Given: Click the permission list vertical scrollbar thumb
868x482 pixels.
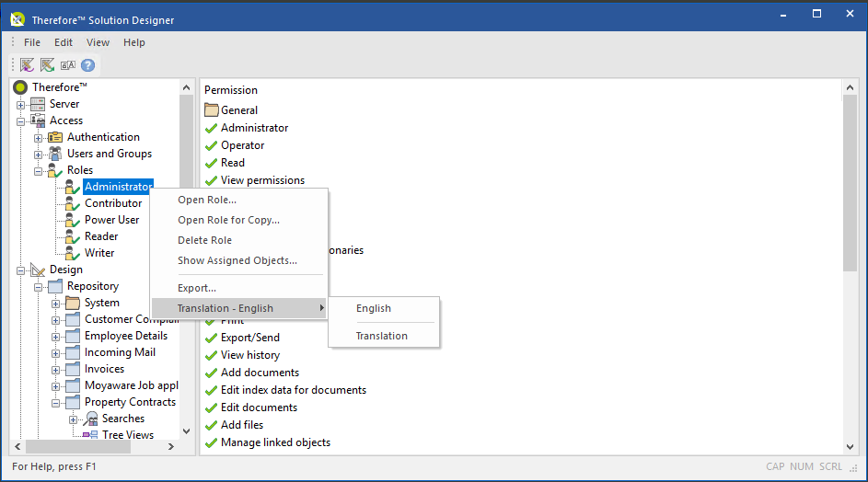Looking at the screenshot, I should (x=850, y=183).
